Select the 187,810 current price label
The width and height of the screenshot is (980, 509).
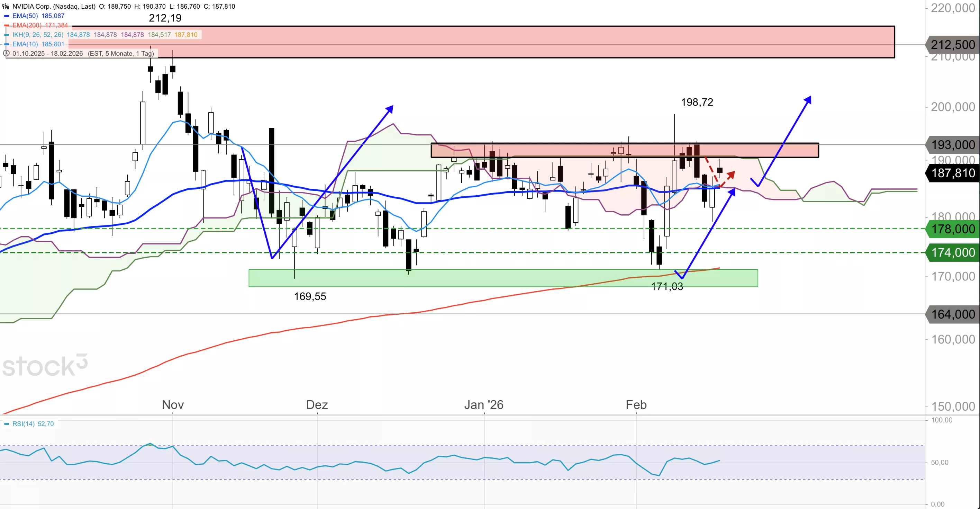[x=953, y=173]
